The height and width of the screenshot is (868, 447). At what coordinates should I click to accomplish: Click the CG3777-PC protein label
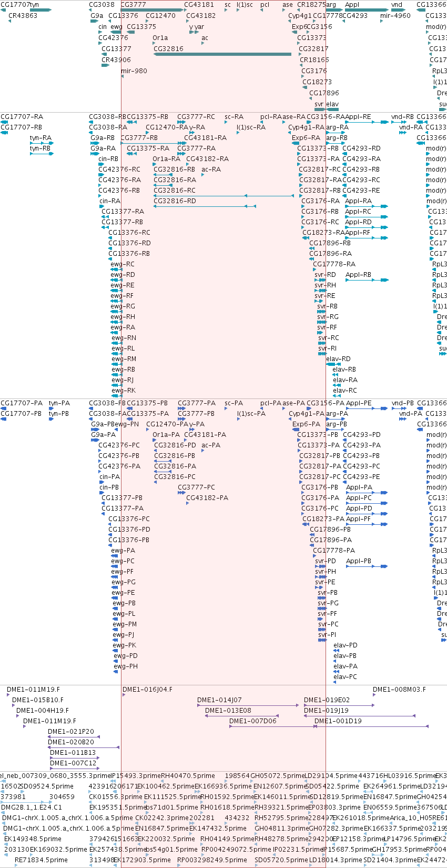[x=197, y=487]
